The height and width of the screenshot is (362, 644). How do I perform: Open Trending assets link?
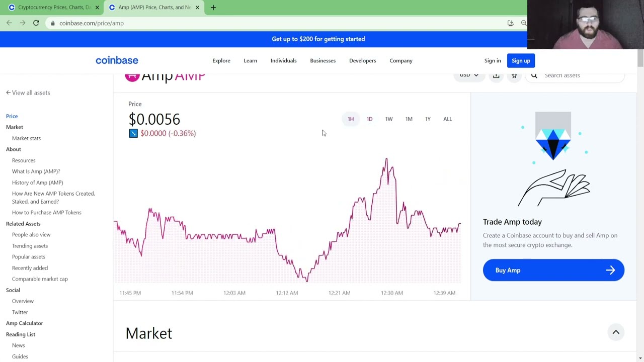(x=30, y=246)
